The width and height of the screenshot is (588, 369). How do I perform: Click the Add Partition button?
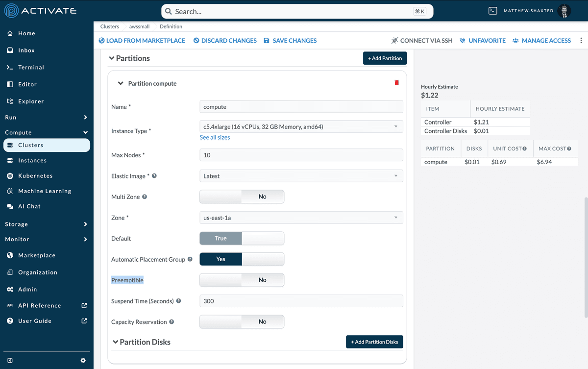[x=385, y=58]
